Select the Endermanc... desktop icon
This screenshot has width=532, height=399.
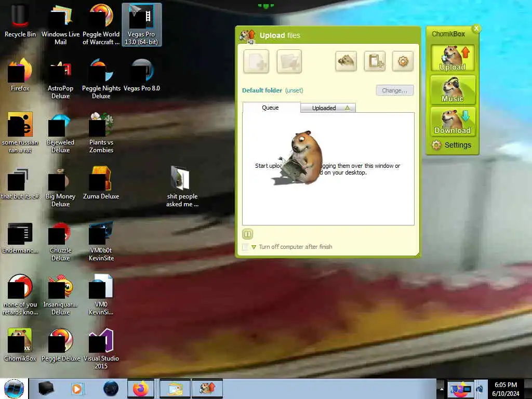[20, 238]
